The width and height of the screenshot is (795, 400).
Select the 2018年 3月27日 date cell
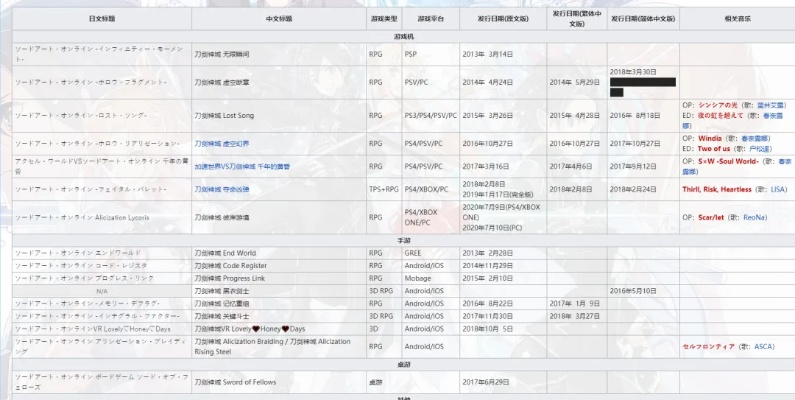tap(577, 316)
